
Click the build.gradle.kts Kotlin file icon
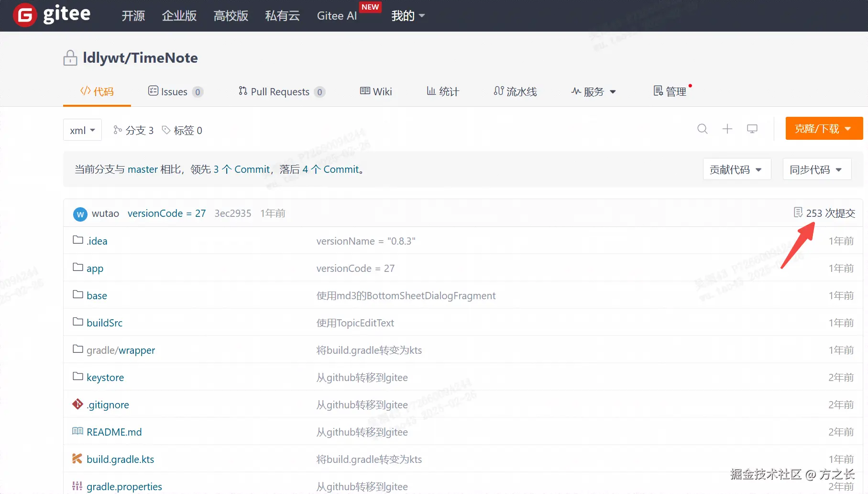[x=77, y=459]
